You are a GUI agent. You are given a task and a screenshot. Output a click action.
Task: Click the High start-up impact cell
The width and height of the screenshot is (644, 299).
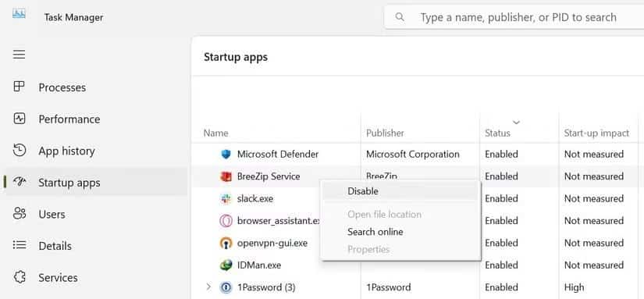click(575, 287)
